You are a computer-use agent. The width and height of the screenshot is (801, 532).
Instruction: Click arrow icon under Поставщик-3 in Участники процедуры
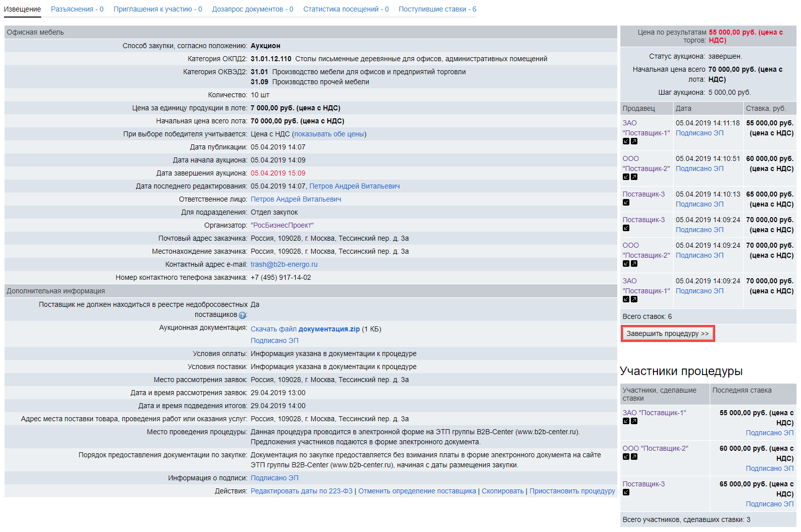coord(626,492)
